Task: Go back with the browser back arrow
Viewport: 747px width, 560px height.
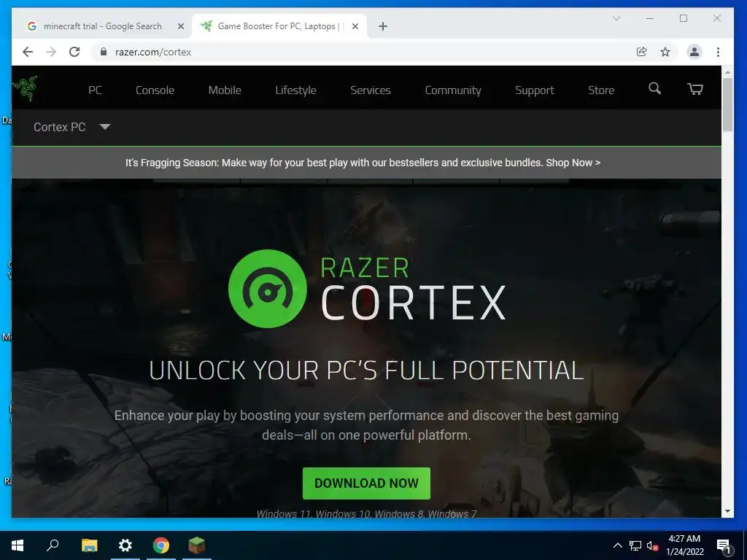Action: point(28,52)
